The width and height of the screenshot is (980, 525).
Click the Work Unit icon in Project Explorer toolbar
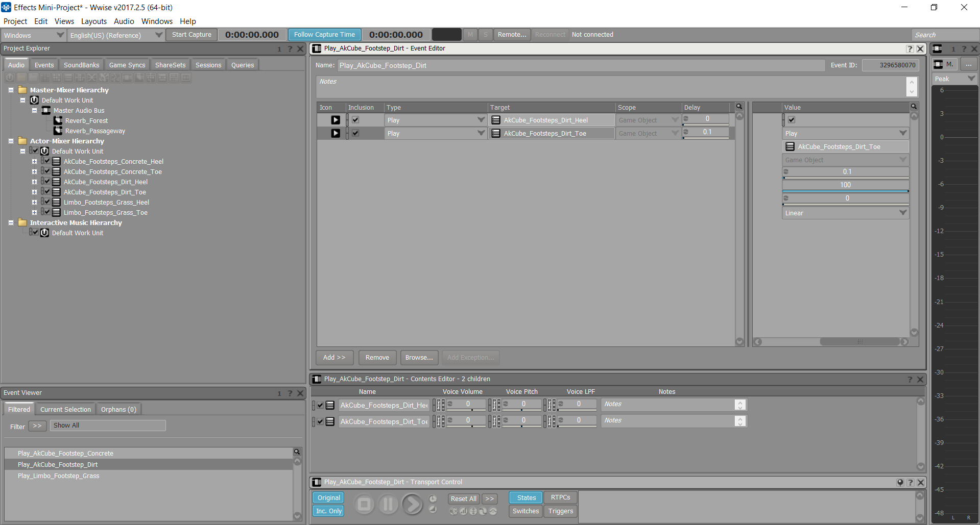[x=10, y=78]
